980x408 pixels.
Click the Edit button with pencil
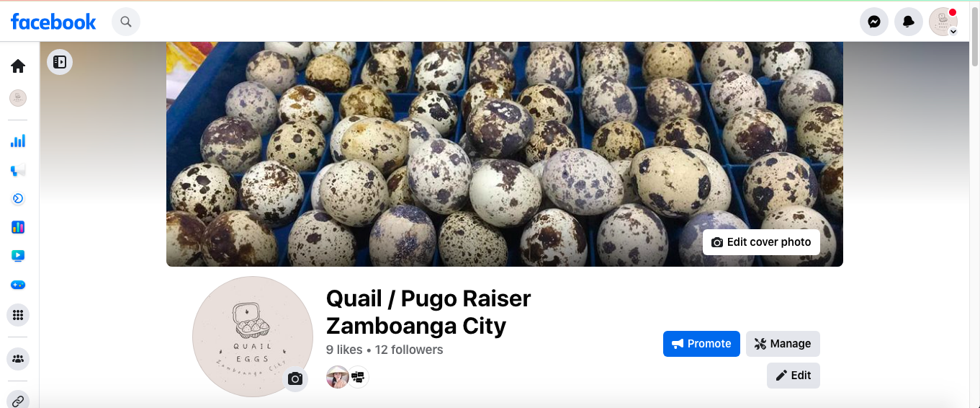coord(794,376)
